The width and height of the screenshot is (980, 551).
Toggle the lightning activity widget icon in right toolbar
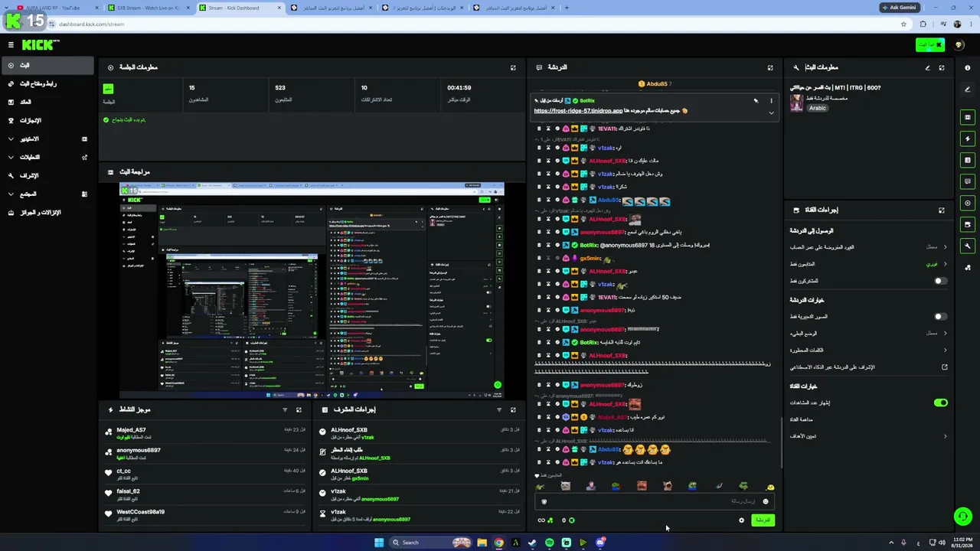tap(968, 139)
